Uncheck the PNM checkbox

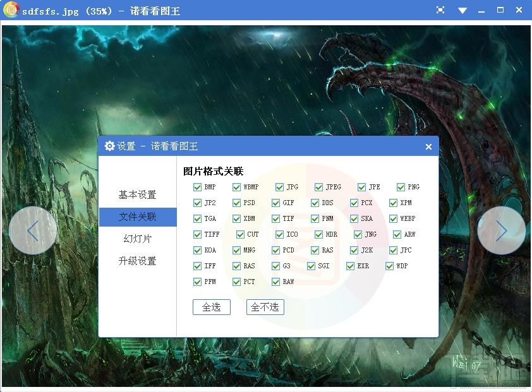(x=315, y=218)
